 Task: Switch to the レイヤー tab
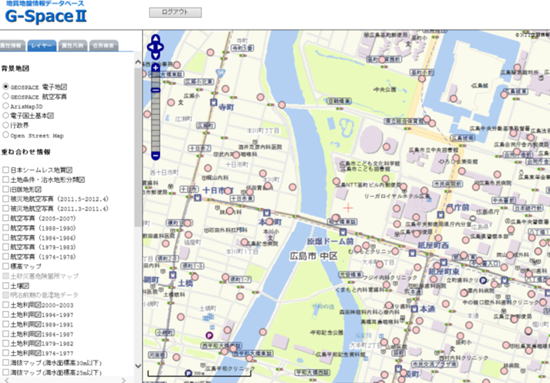click(42, 46)
